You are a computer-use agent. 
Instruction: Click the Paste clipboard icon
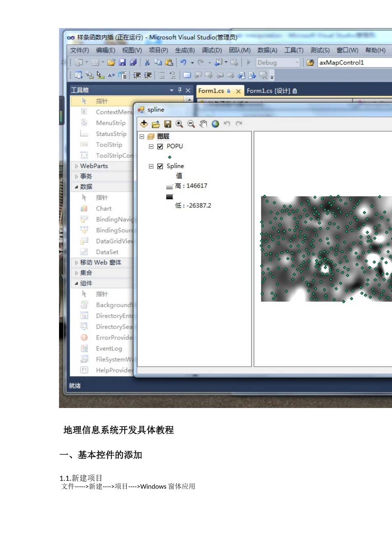(x=169, y=62)
